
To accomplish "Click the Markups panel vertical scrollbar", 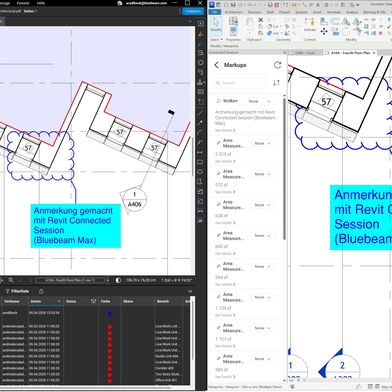I will [284, 168].
